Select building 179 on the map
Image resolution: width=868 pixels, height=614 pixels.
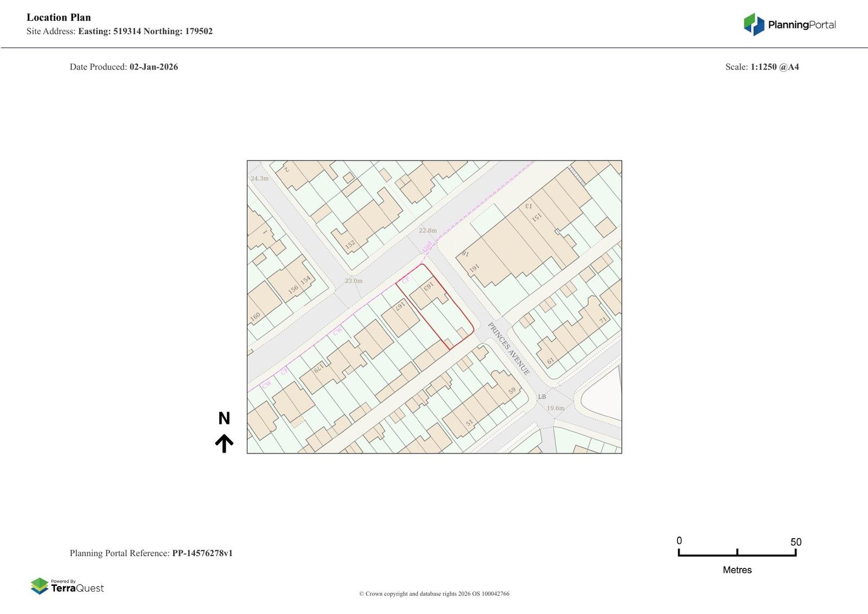319,368
